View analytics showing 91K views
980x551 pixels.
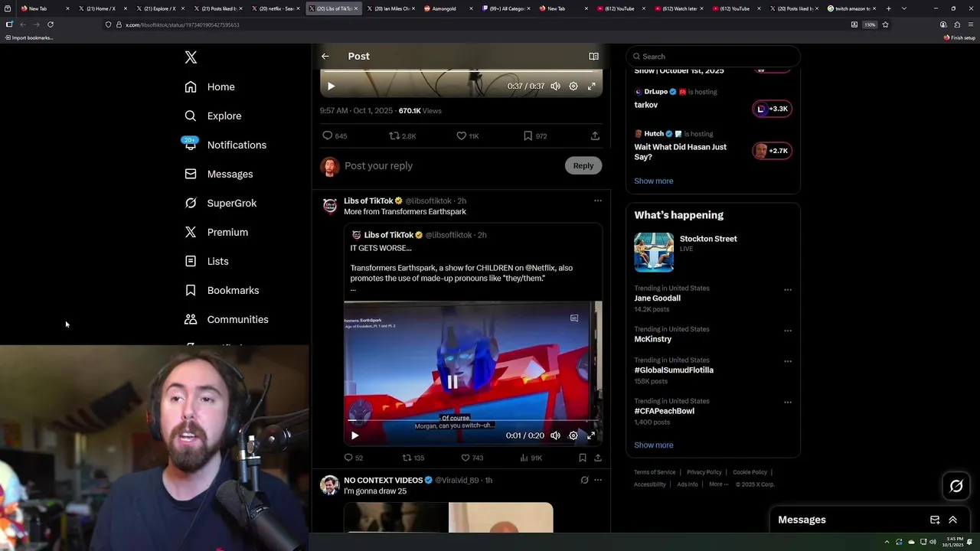[531, 458]
